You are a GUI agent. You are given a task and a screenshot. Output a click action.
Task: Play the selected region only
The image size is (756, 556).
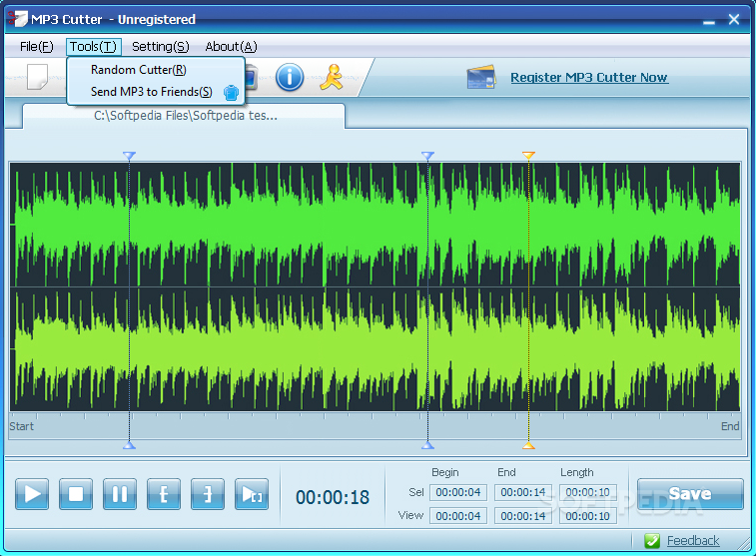pyautogui.click(x=252, y=494)
